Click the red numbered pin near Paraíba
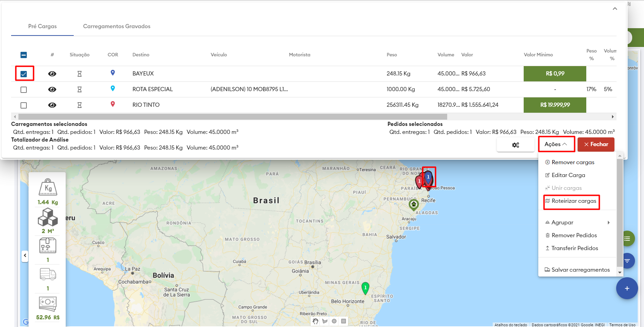Screen dimensions: 644x327 pyautogui.click(x=419, y=182)
